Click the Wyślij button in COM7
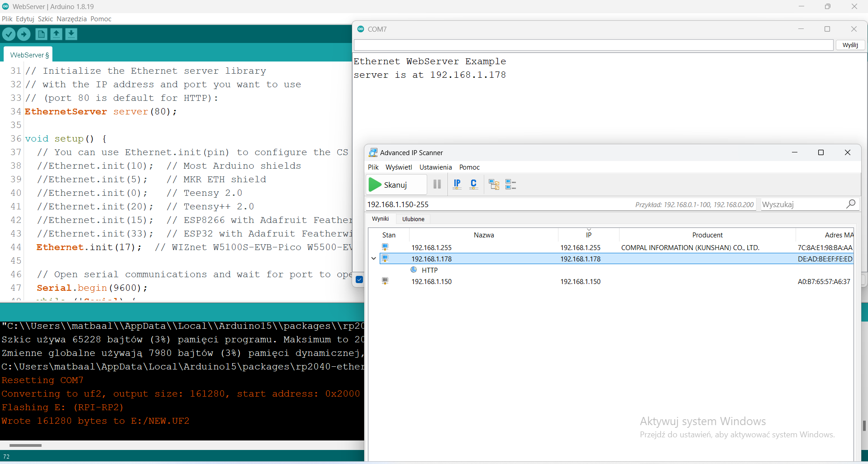Viewport: 868px width, 464px height. pos(850,45)
